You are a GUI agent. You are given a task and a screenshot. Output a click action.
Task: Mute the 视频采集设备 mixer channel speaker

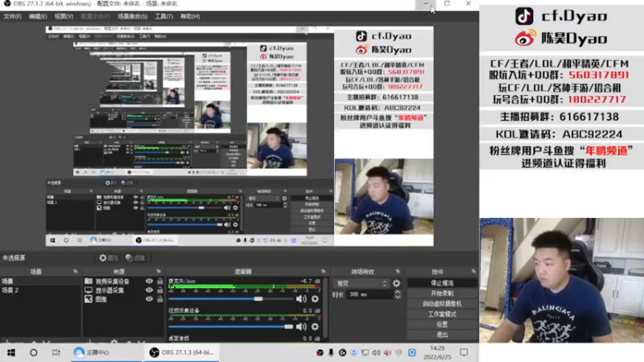click(301, 327)
